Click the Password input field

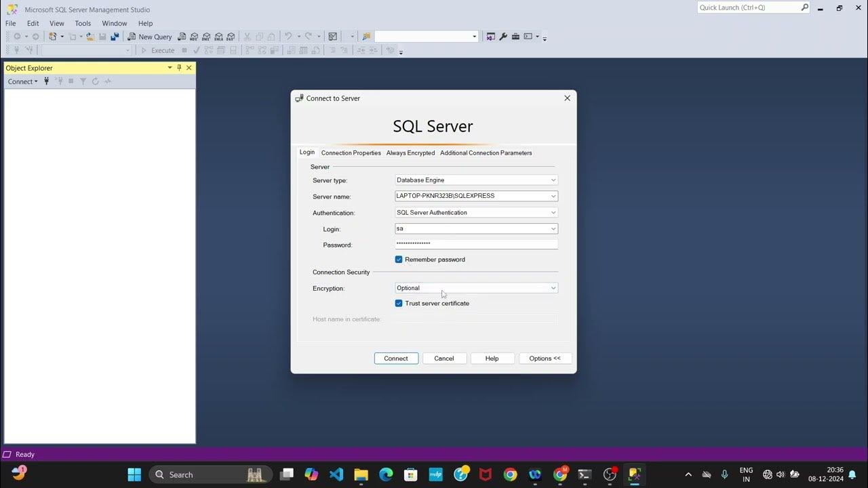point(476,244)
